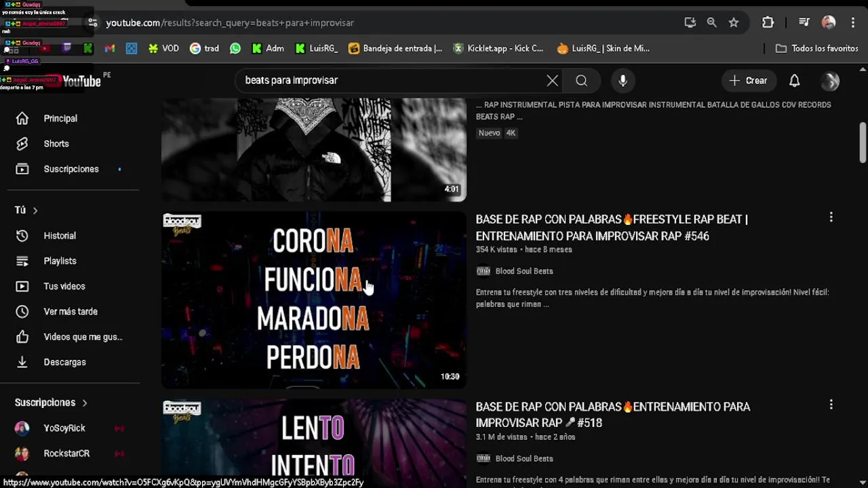Open video thumbnail with LENTO INTENTO words
Image resolution: width=868 pixels, height=488 pixels.
point(314,443)
